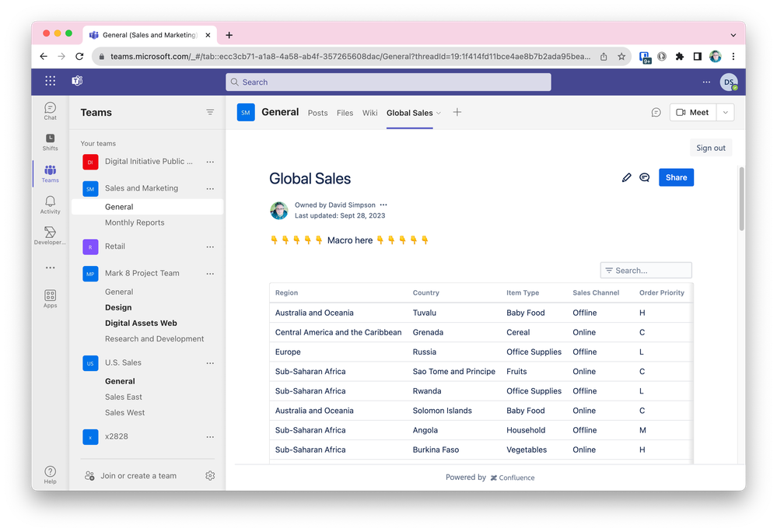Open more options for Retail team
Viewport: 777px width, 532px height.
(x=210, y=247)
